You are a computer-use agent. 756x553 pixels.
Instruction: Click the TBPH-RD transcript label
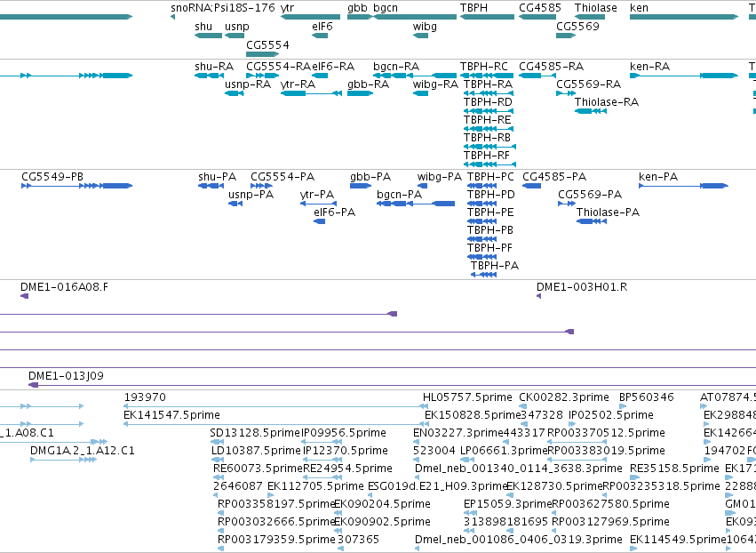pos(488,102)
